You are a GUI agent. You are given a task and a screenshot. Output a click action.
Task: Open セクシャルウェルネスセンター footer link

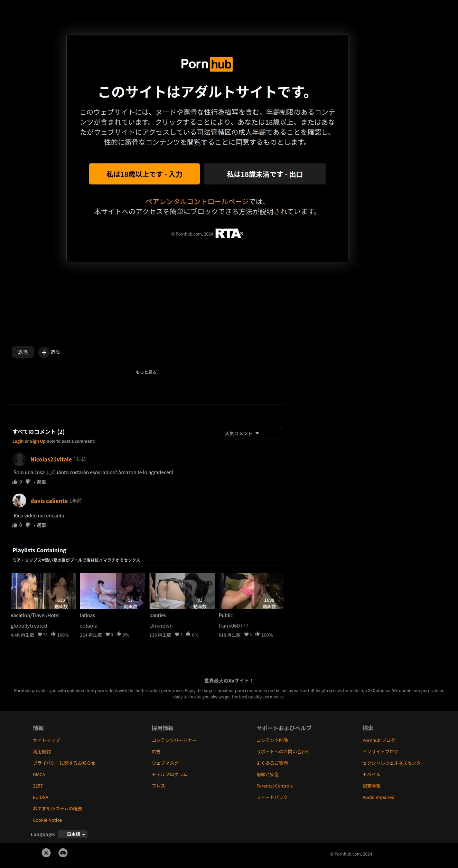[394, 763]
